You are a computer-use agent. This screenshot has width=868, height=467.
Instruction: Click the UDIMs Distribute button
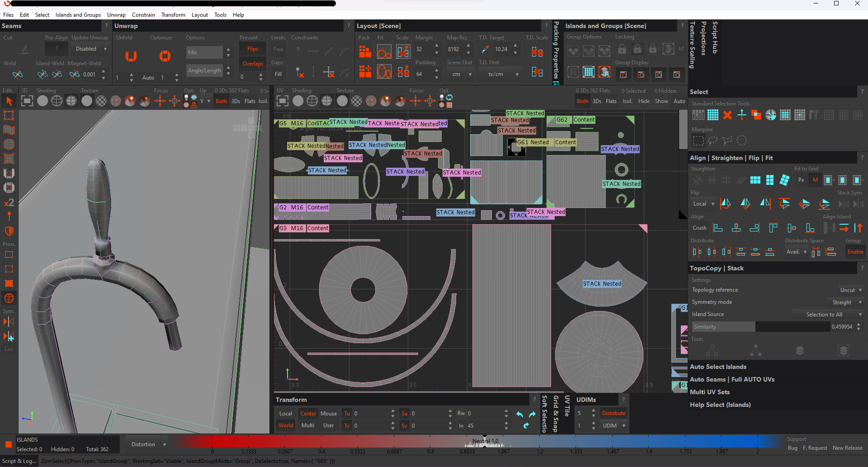pos(613,413)
